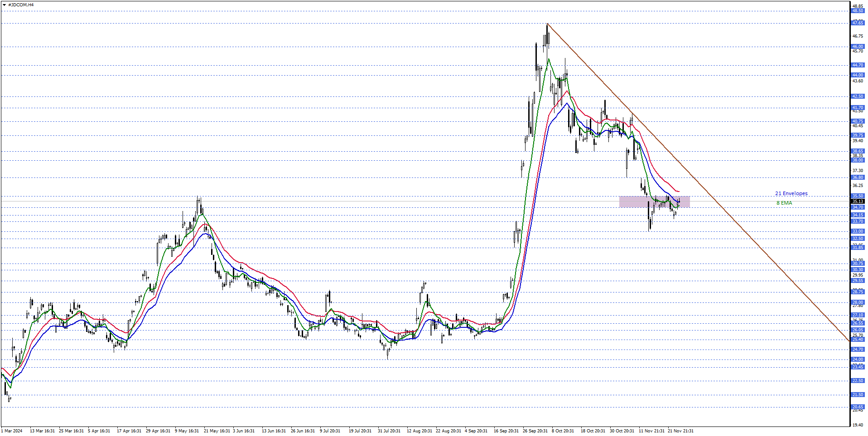The height and width of the screenshot is (436, 868).
Task: Click the 30.75 price level label
Action: click(x=858, y=264)
